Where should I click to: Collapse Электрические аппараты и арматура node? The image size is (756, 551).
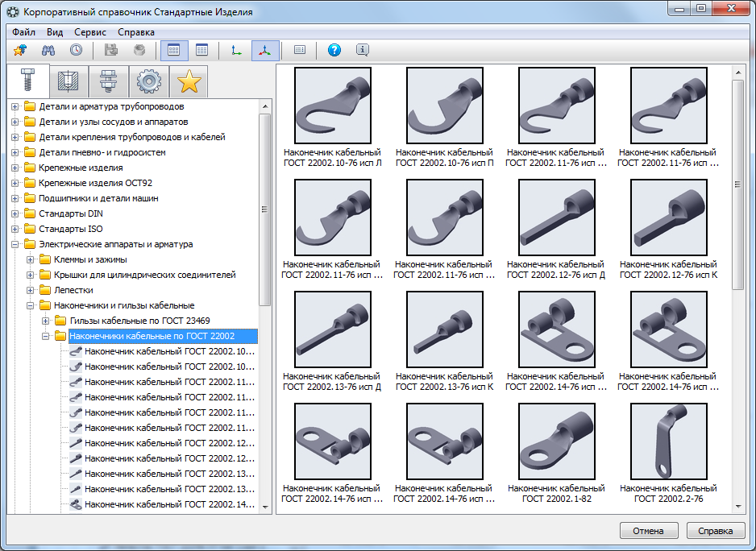pyautogui.click(x=15, y=244)
